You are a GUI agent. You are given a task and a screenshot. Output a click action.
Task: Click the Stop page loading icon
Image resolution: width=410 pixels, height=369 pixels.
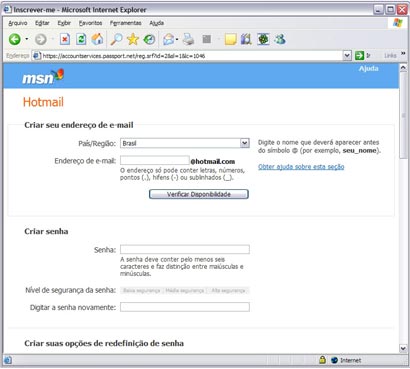pyautogui.click(x=65, y=39)
